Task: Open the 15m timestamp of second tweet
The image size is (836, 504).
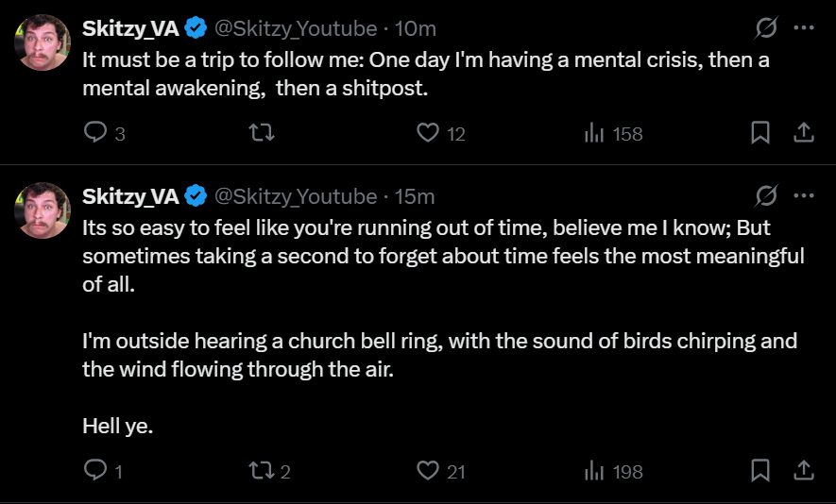Action: [415, 196]
